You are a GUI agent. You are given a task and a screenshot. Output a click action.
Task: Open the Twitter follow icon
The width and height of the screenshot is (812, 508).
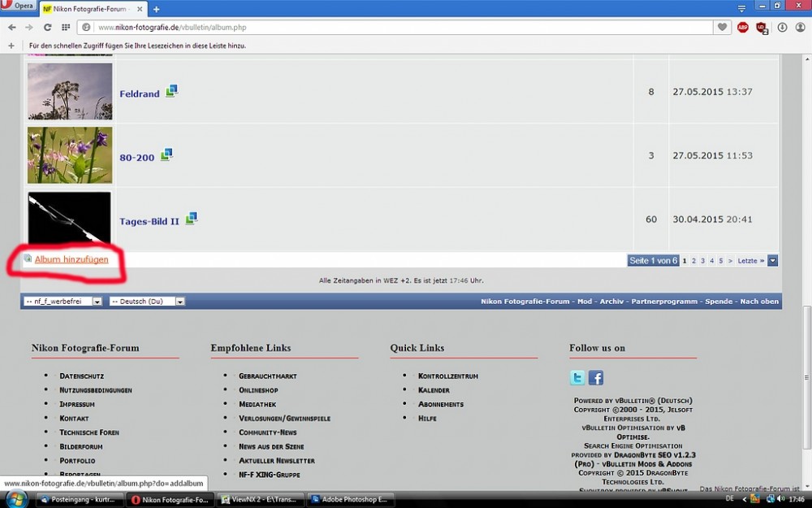click(577, 377)
